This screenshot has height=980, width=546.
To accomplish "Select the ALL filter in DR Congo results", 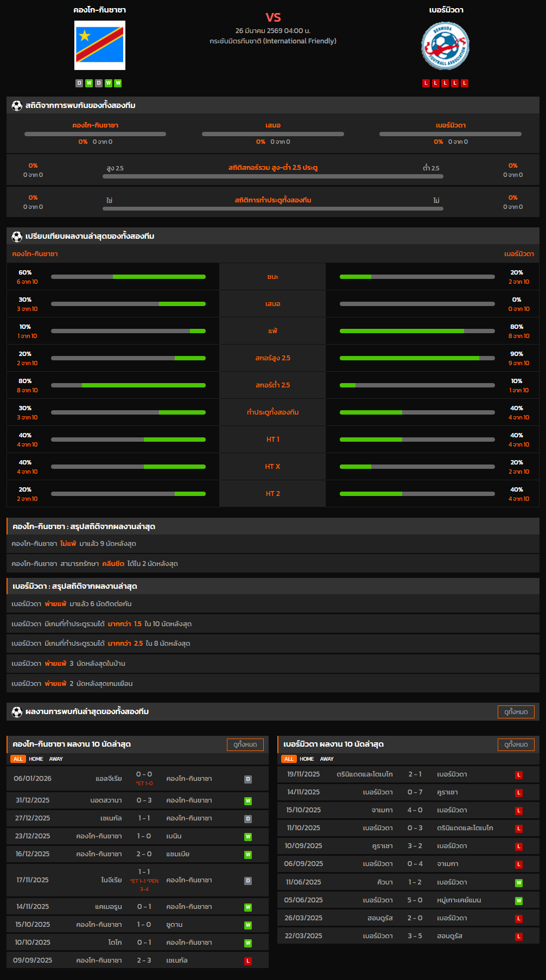I will coord(18,759).
